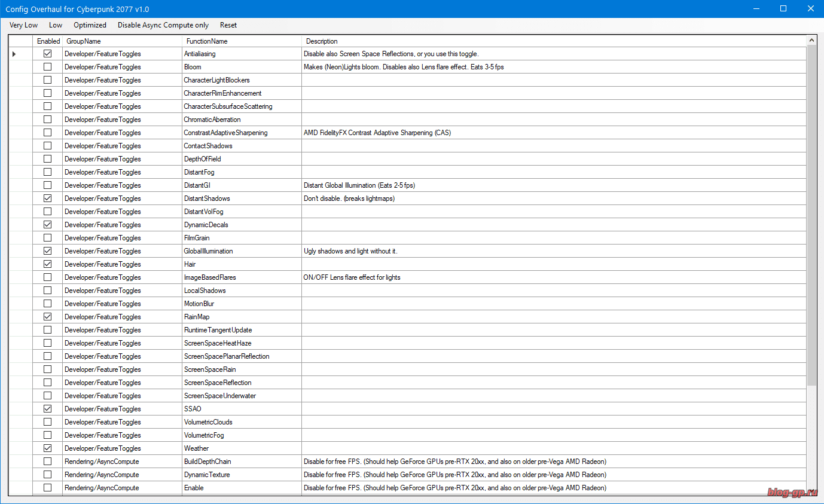Enable the DynamicTexture checkbox
This screenshot has width=824, height=504.
[48, 475]
